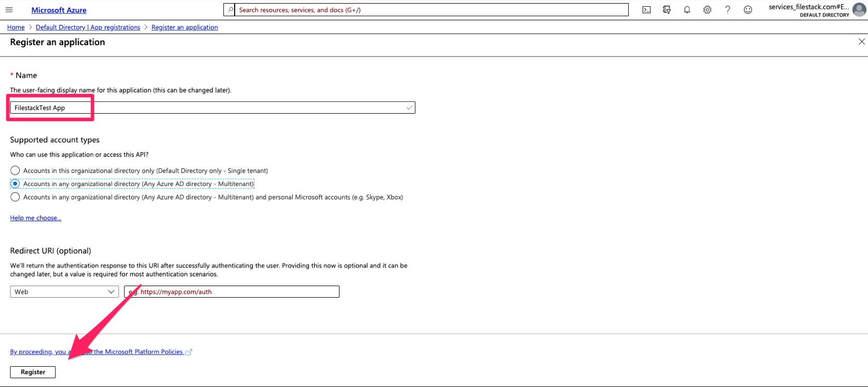Send feedback with smiley icon

coord(748,10)
